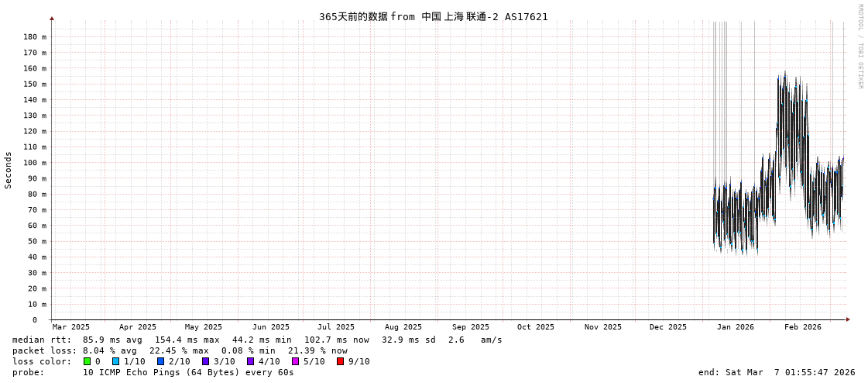Image resolution: width=868 pixels, height=383 pixels.
Task: Click the magenta 5/10 loss color swatch
Action: (x=295, y=361)
